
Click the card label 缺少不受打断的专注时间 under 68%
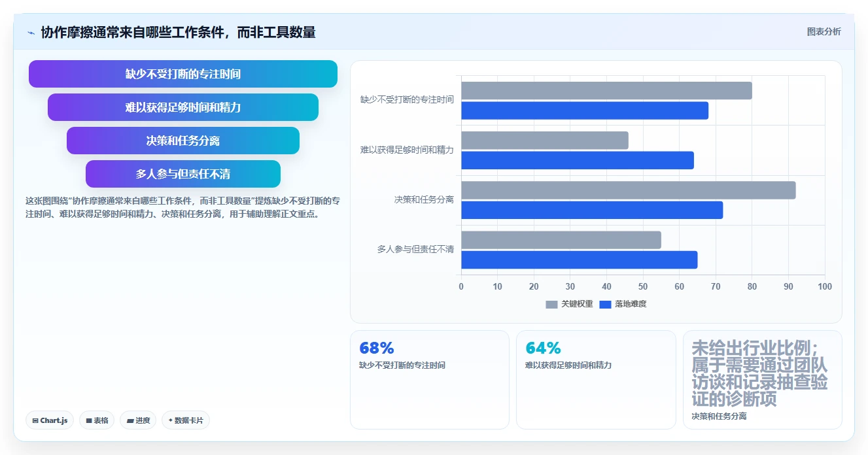[402, 365]
